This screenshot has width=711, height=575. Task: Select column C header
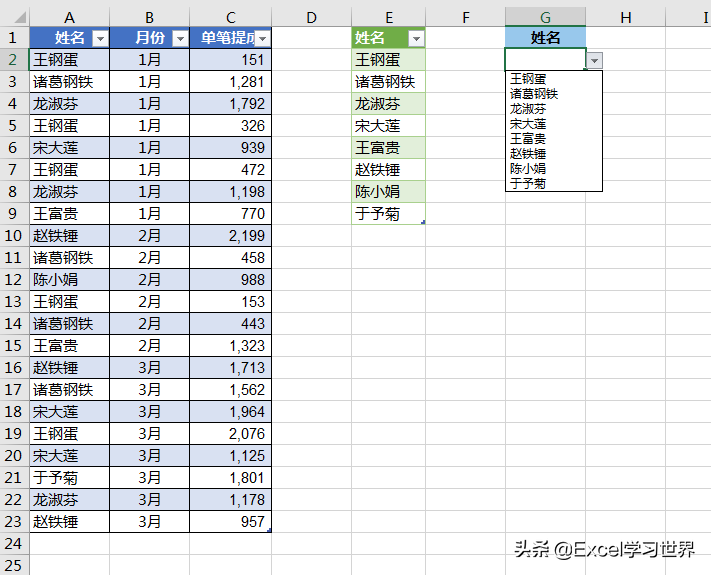(x=230, y=17)
